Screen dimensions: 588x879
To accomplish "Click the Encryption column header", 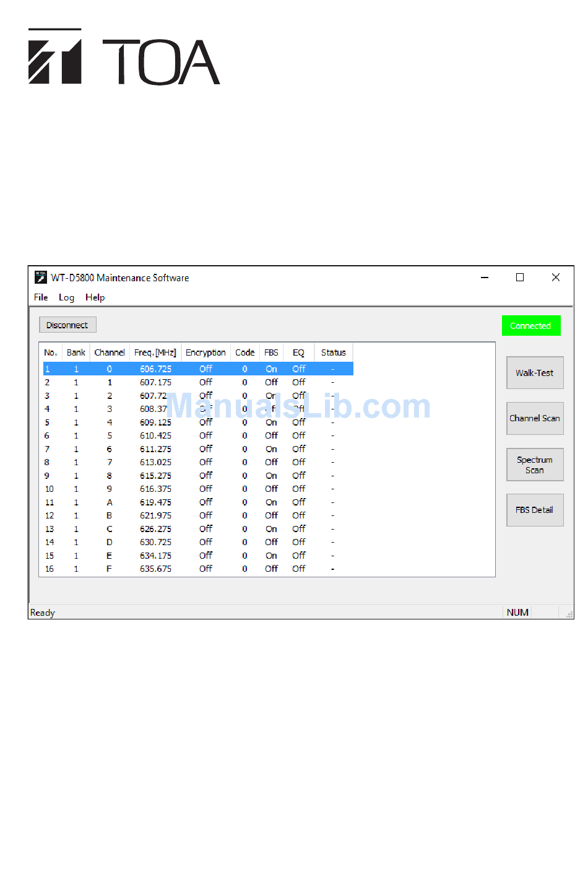I will pos(205,352).
